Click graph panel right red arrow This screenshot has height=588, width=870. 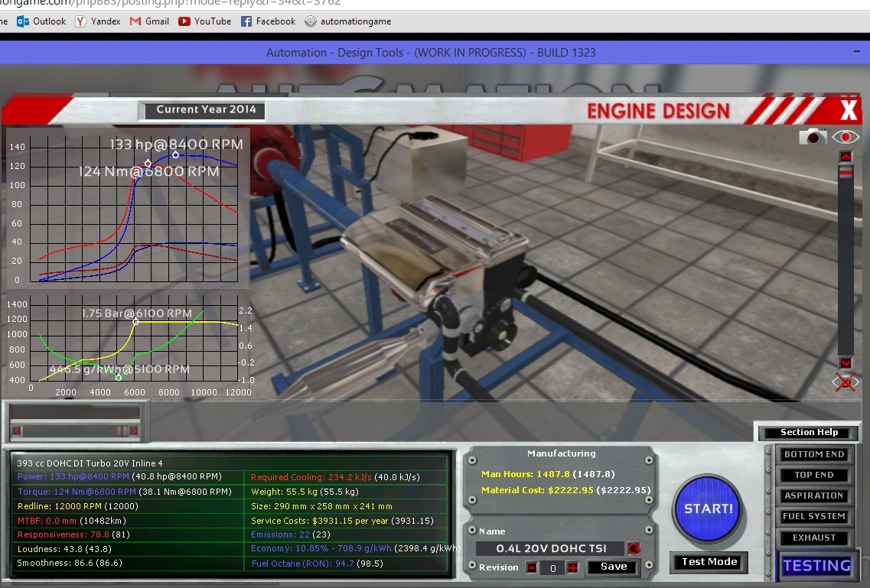pos(133,430)
